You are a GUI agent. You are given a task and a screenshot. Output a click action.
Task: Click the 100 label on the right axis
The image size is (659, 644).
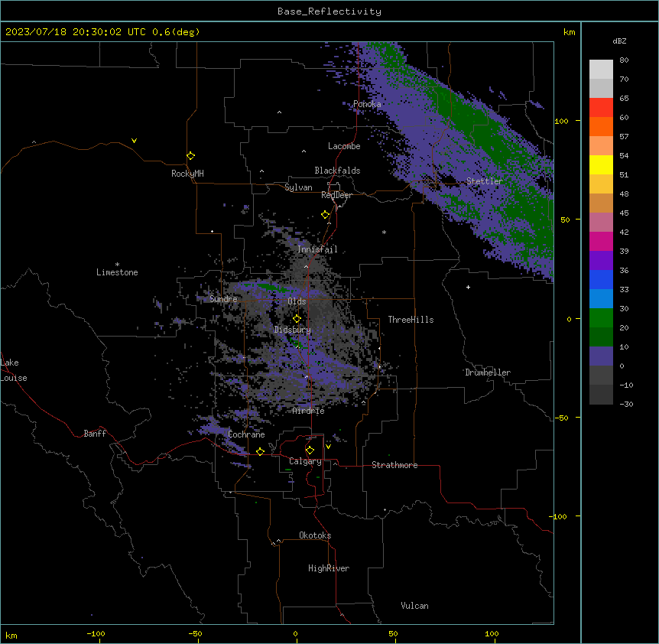pyautogui.click(x=561, y=121)
